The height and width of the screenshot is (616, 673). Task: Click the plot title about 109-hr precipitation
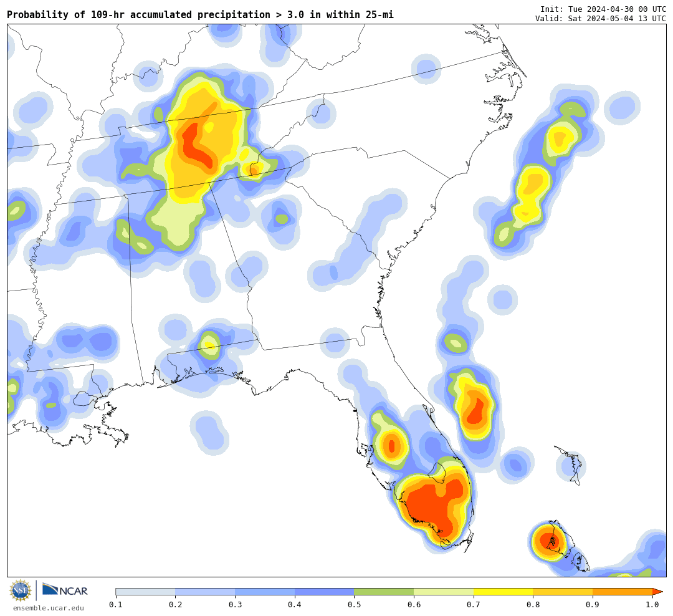click(201, 14)
